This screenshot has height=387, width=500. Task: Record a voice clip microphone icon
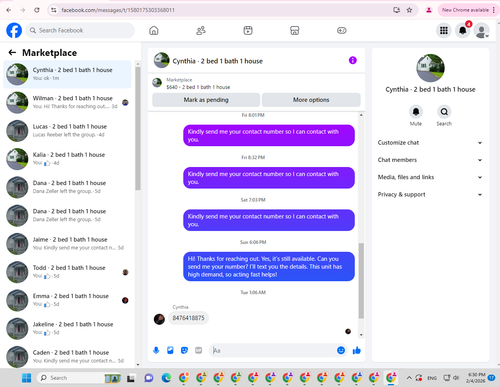[x=156, y=350]
